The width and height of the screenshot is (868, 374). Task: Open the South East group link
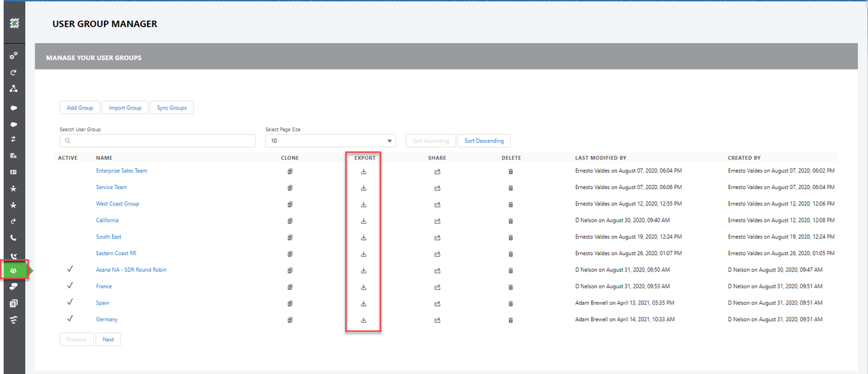pyautogui.click(x=109, y=237)
